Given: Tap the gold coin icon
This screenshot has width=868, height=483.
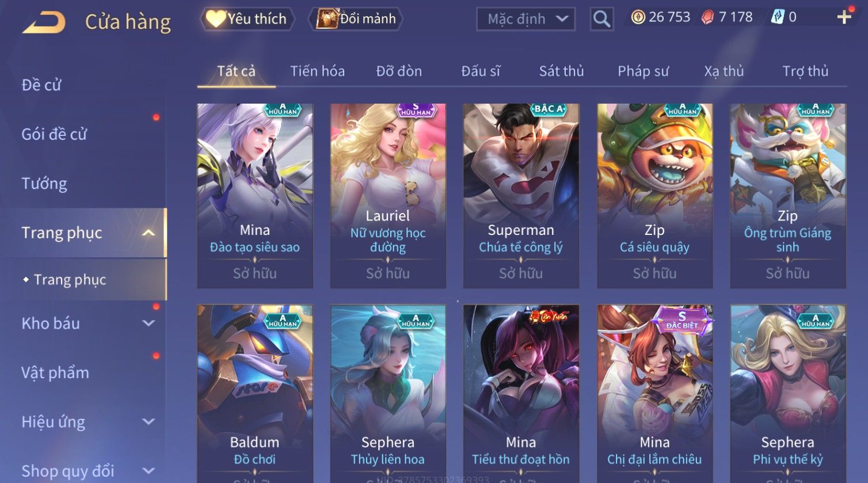Looking at the screenshot, I should click(638, 17).
